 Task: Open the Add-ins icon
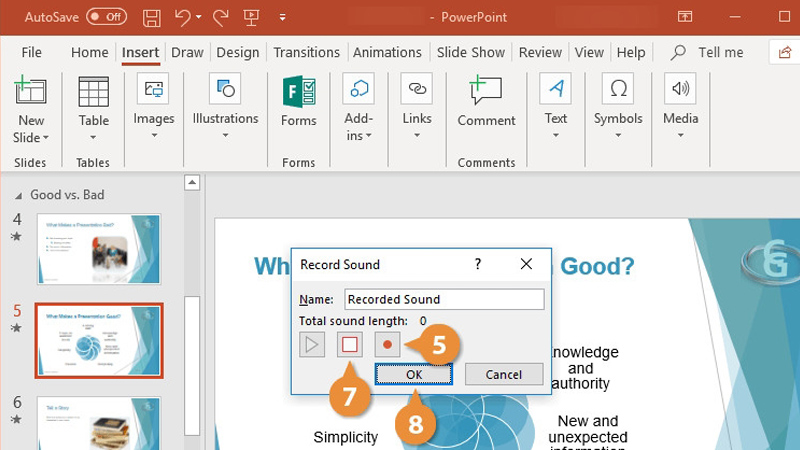(359, 89)
